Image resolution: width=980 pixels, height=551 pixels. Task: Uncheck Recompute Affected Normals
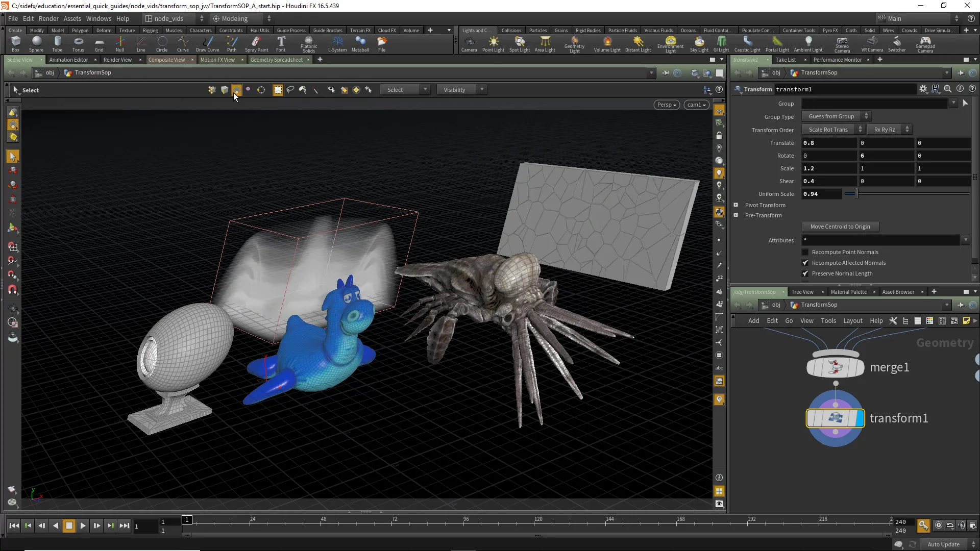[x=805, y=263]
